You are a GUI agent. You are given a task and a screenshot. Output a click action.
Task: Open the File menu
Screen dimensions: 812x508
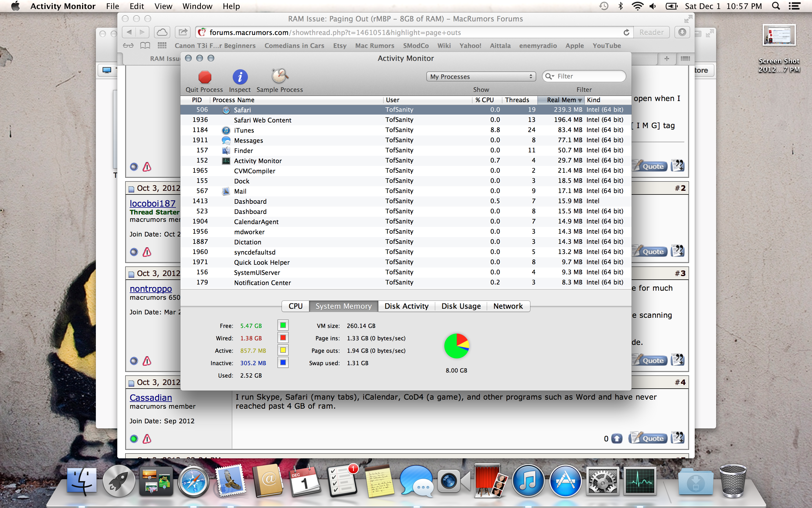tap(112, 6)
